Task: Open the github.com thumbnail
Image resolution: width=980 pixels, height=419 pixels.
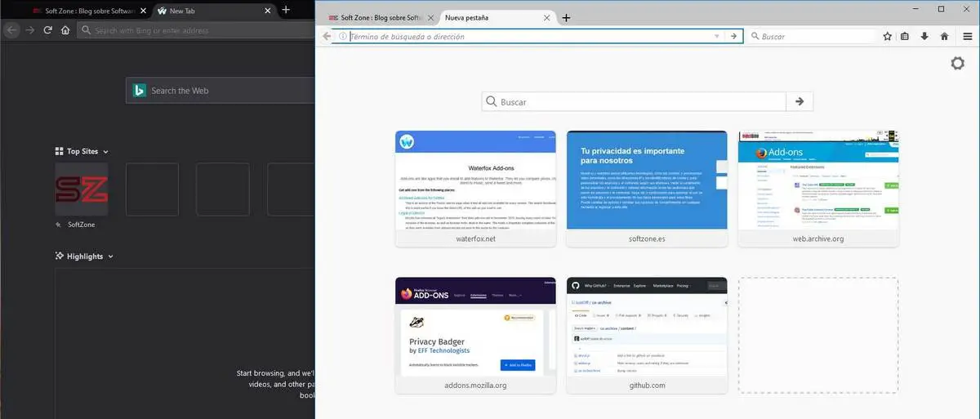Action: pos(647,336)
